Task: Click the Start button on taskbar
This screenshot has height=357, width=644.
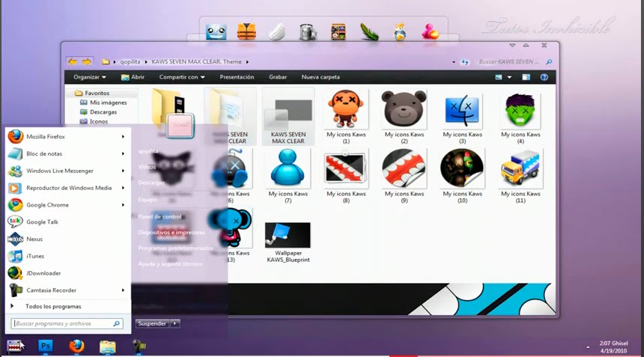Action: coord(14,346)
